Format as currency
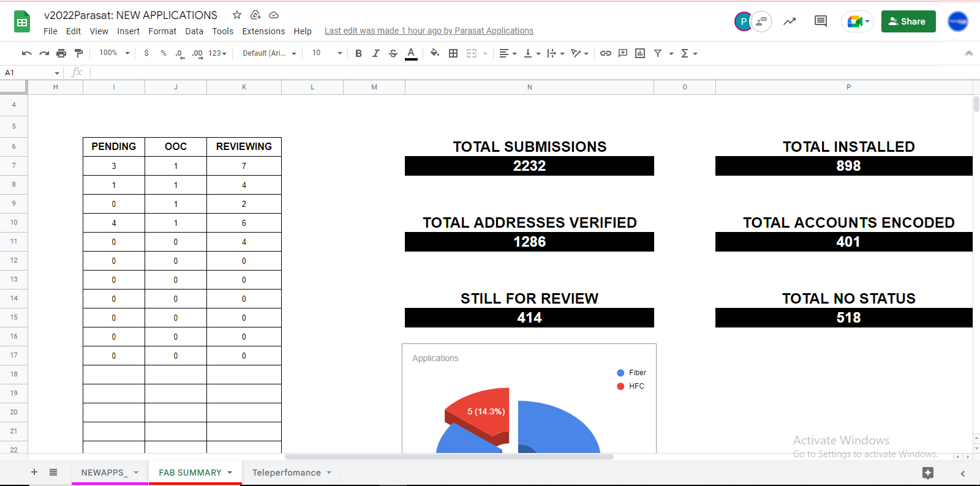 pyautogui.click(x=146, y=53)
